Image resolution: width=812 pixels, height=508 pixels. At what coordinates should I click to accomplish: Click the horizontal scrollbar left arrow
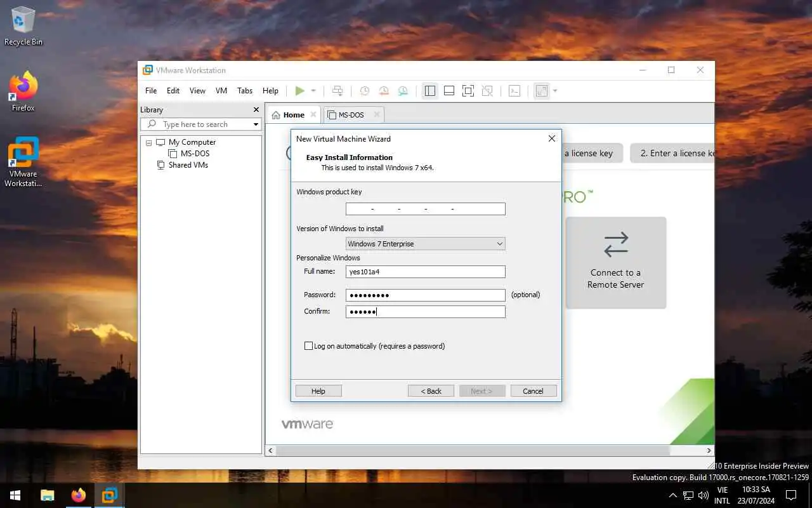point(271,450)
